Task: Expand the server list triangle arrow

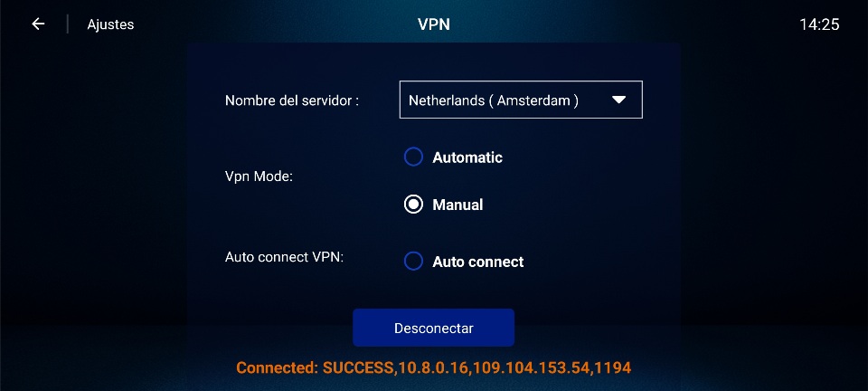Action: pyautogui.click(x=618, y=100)
